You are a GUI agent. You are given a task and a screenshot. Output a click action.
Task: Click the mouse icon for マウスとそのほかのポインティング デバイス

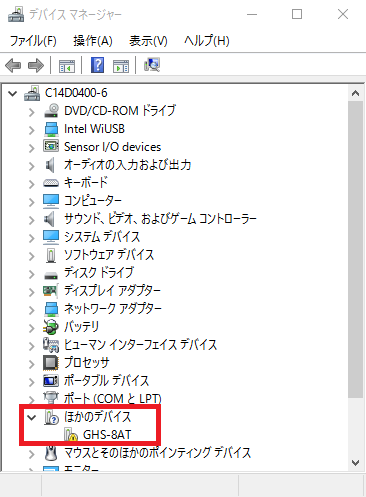coord(51,453)
